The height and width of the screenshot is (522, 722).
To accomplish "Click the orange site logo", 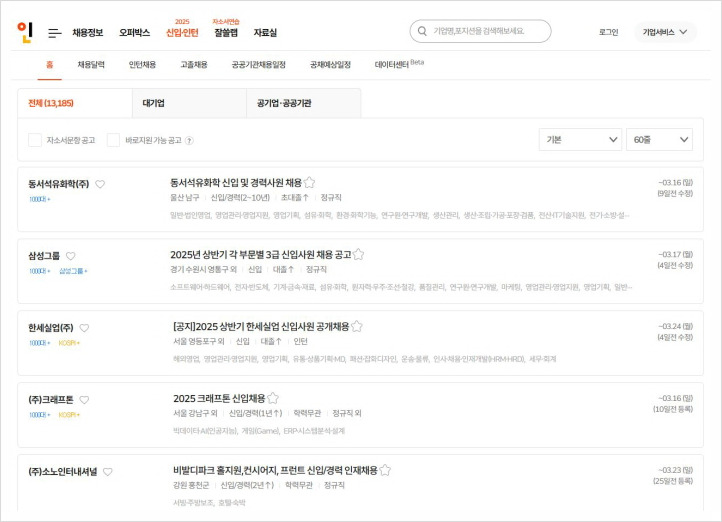I will (x=25, y=32).
